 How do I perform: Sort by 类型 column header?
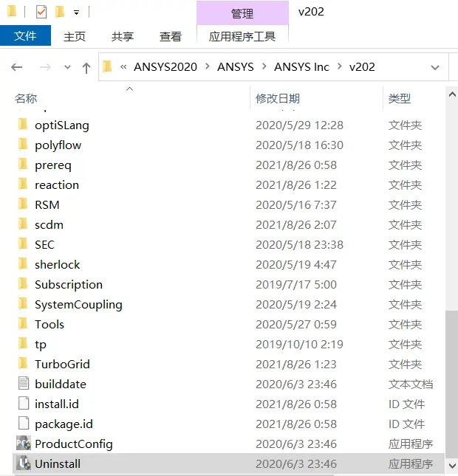click(x=400, y=98)
